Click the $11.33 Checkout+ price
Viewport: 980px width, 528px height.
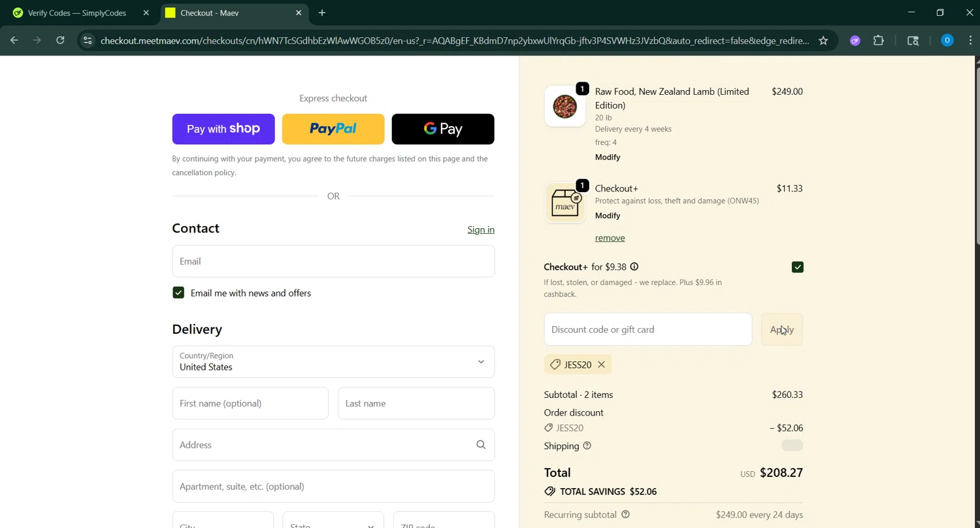[x=789, y=188]
